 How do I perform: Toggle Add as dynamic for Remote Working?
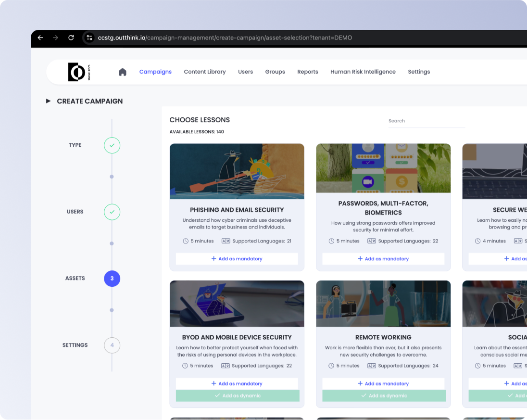pyautogui.click(x=384, y=396)
